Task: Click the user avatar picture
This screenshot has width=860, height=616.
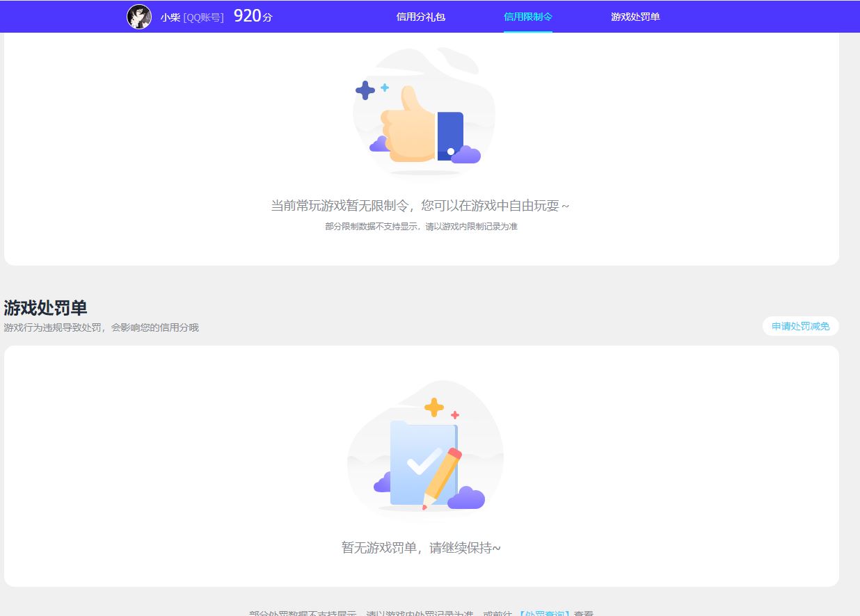Action: (139, 17)
